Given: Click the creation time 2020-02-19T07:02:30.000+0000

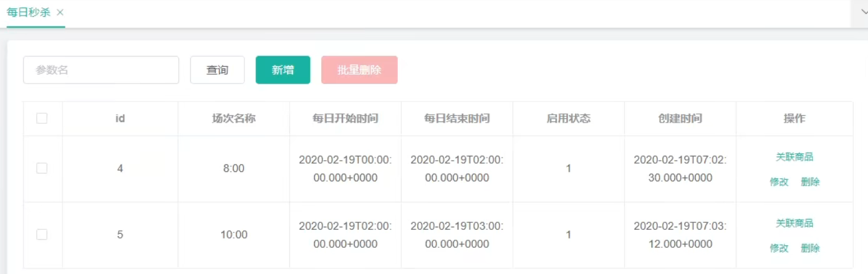Looking at the screenshot, I should pyautogui.click(x=680, y=169).
